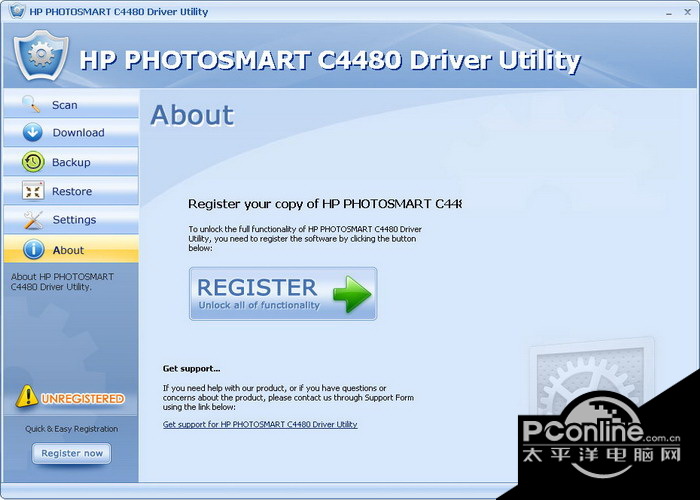Select the About section

(x=71, y=249)
